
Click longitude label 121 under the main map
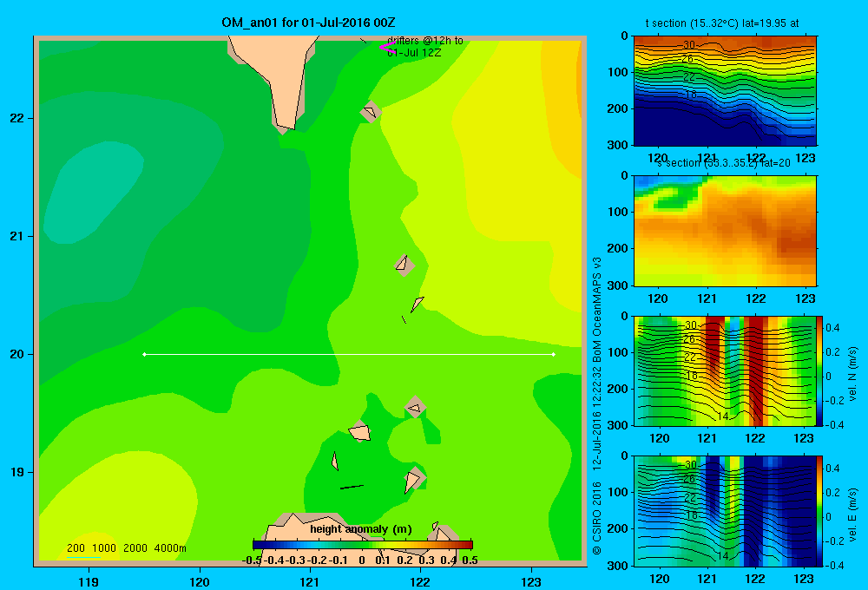(x=310, y=581)
